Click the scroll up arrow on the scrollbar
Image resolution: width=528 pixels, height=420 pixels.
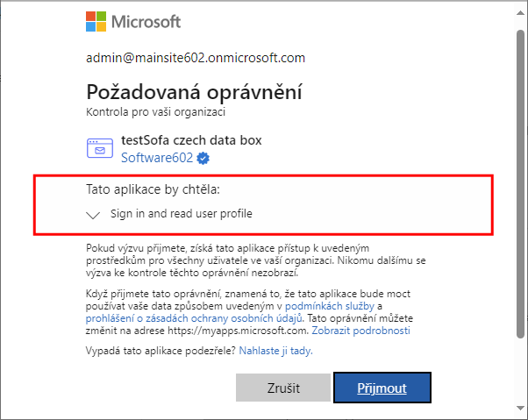(x=521, y=13)
